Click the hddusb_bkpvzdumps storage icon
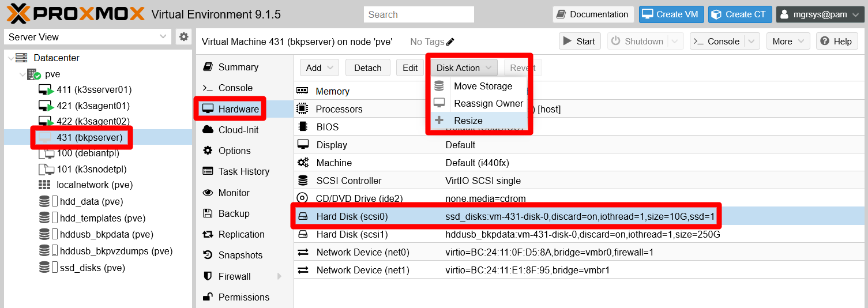This screenshot has width=868, height=308. 44,251
